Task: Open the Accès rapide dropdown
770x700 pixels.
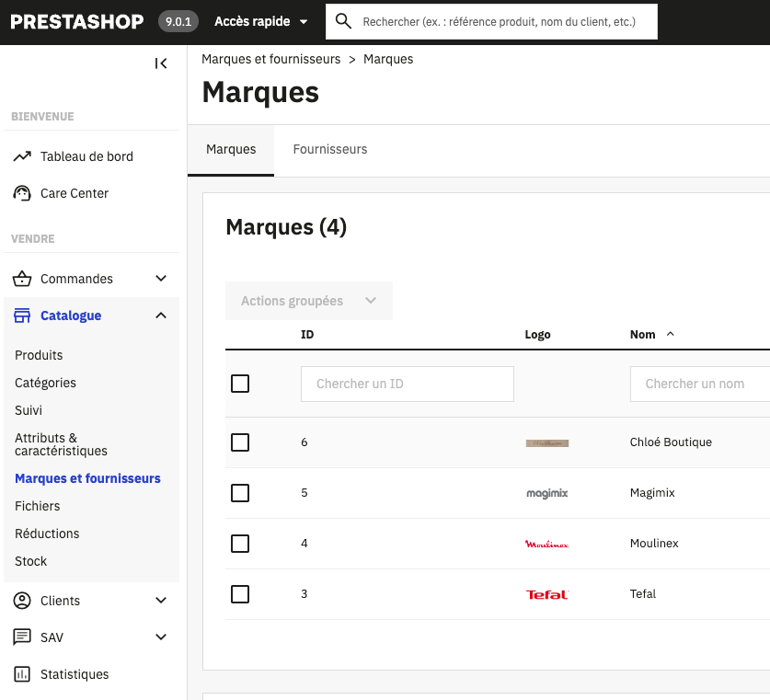Action: [260, 21]
